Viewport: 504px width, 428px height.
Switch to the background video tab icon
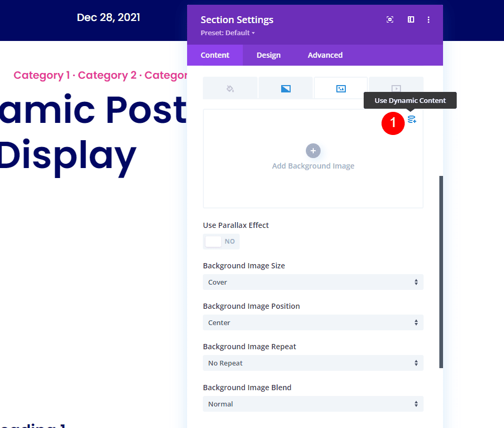tap(396, 88)
